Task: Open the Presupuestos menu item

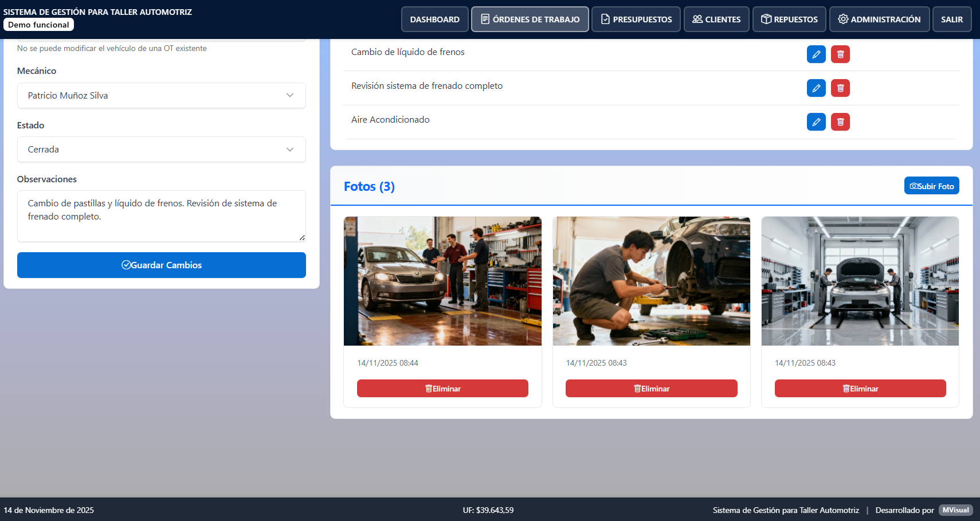Action: [636, 19]
